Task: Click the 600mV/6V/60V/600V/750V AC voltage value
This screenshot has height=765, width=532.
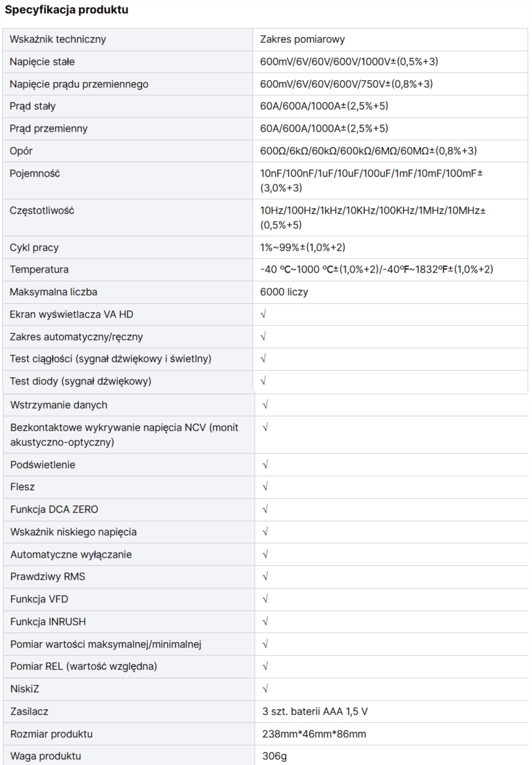Action: point(346,84)
